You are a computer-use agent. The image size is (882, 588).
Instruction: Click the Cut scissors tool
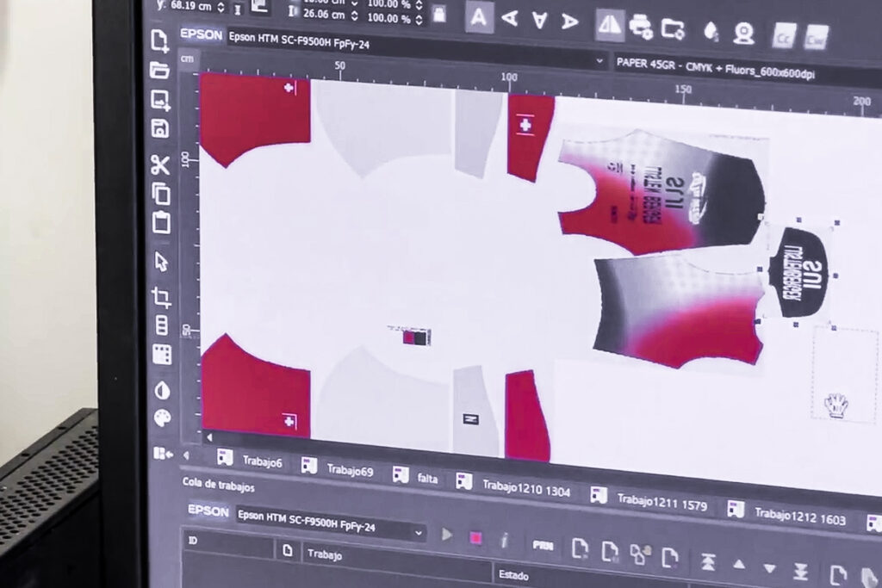160,165
